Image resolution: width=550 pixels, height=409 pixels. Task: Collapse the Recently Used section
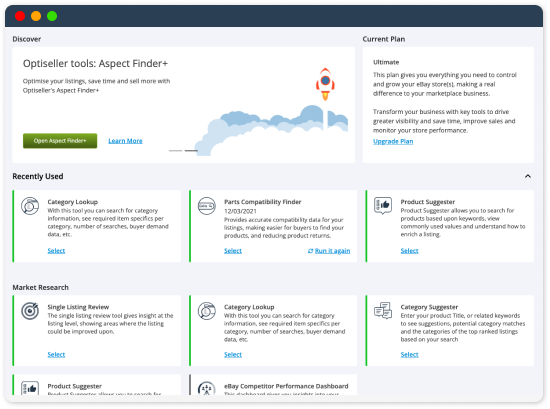tap(528, 176)
